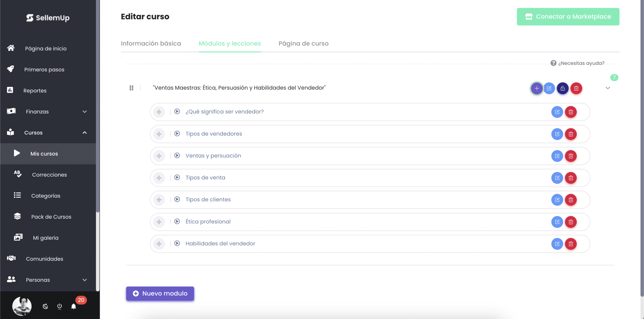Image resolution: width=644 pixels, height=319 pixels.
Task: Open Comunidades
Action: [x=48, y=259]
